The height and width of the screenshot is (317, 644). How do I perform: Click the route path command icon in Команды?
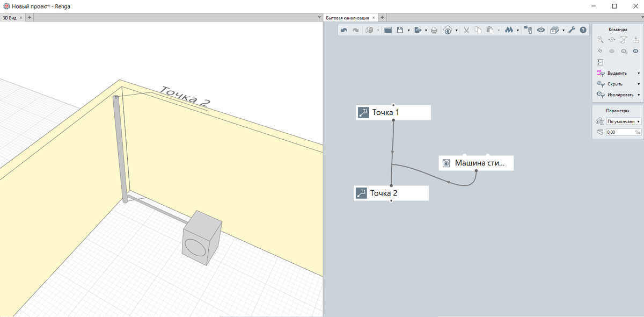click(612, 40)
